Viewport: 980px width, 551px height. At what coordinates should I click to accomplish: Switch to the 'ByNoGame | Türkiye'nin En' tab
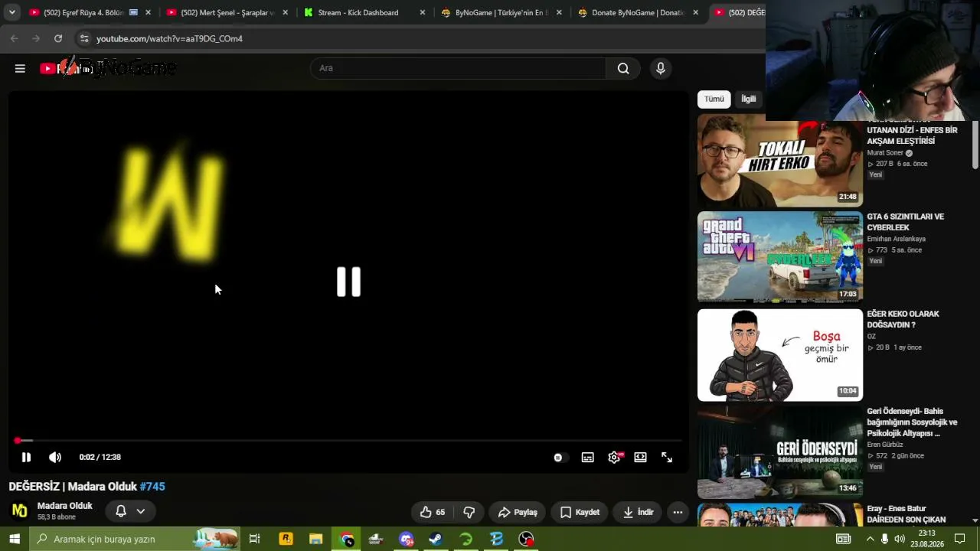(501, 12)
